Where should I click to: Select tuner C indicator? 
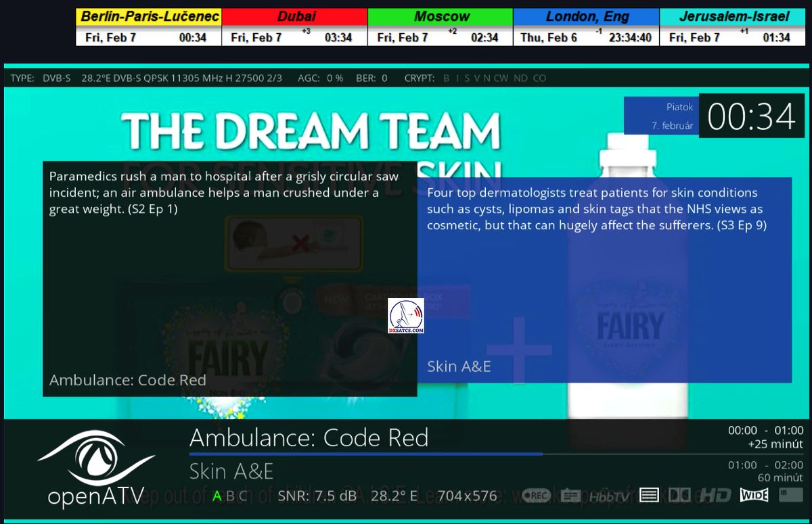click(242, 496)
